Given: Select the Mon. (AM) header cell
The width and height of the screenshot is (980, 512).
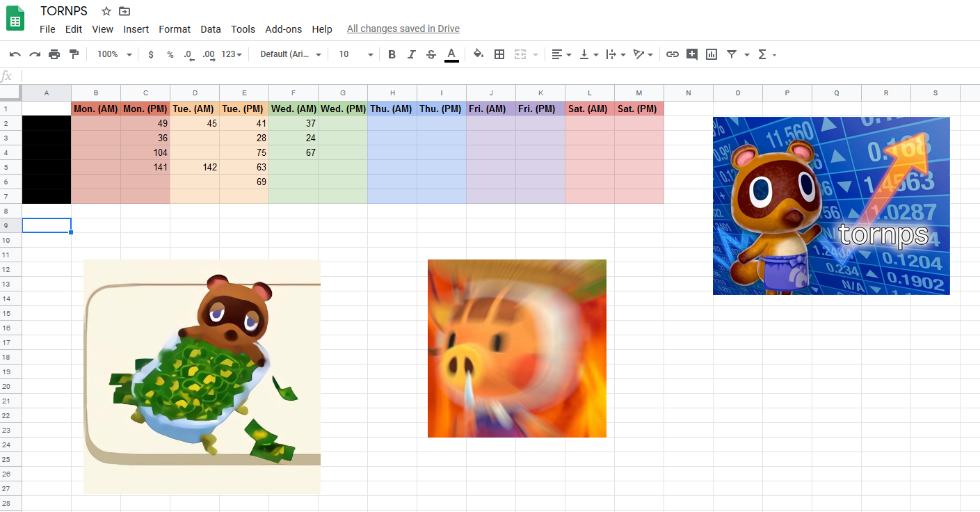Looking at the screenshot, I should click(96, 109).
